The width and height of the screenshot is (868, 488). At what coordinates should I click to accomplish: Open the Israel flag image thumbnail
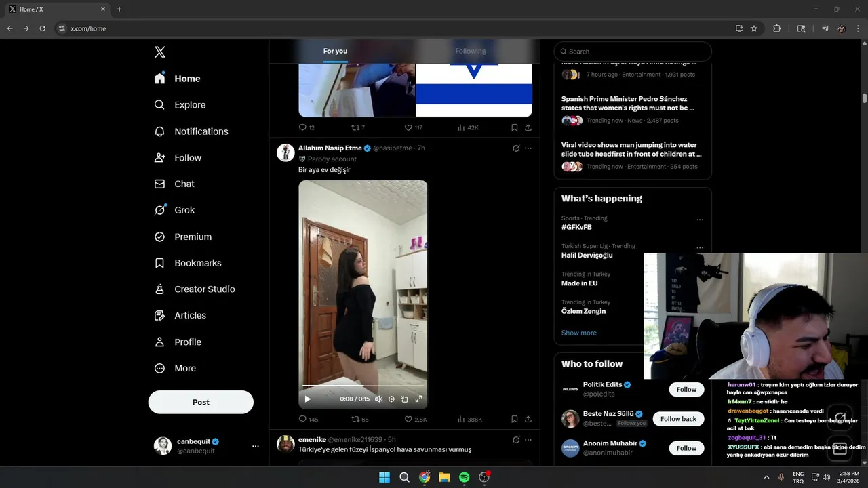coord(474,89)
